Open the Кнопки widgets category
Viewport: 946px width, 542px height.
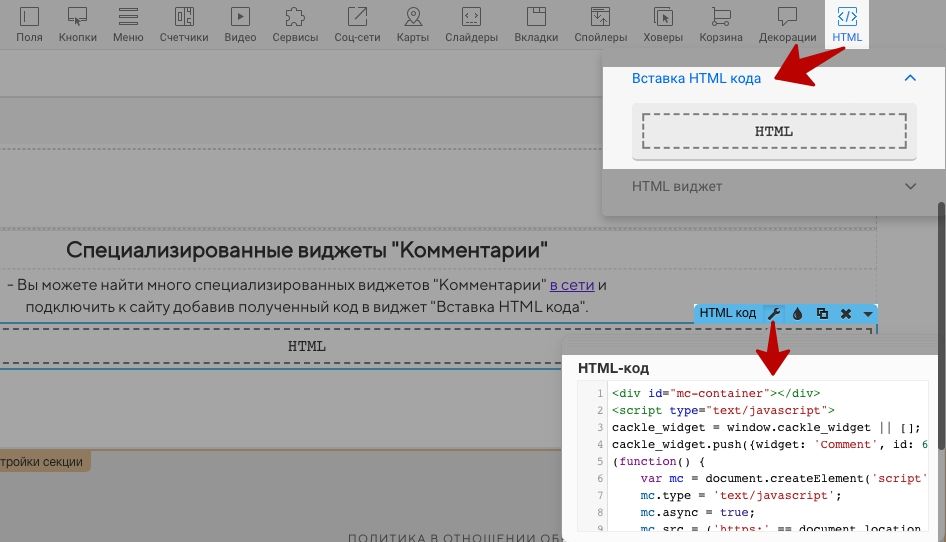click(x=77, y=25)
